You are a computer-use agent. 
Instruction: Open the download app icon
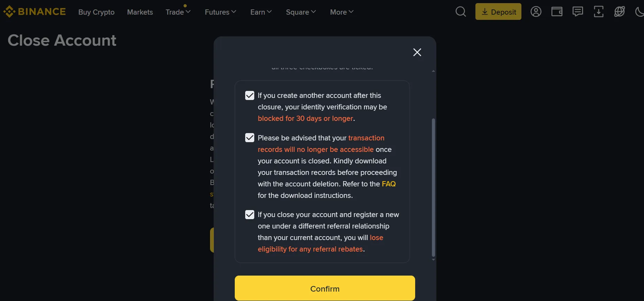tap(599, 11)
